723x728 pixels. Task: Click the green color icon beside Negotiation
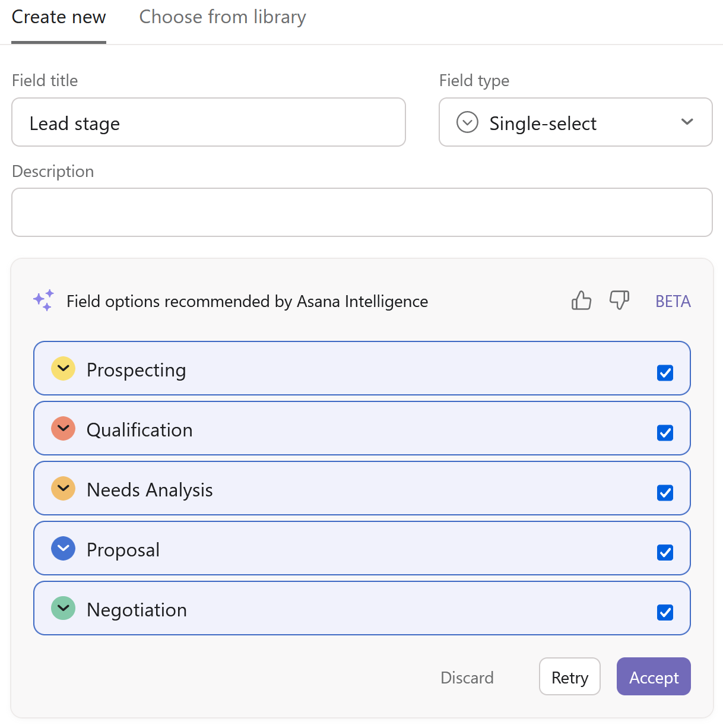(63, 609)
